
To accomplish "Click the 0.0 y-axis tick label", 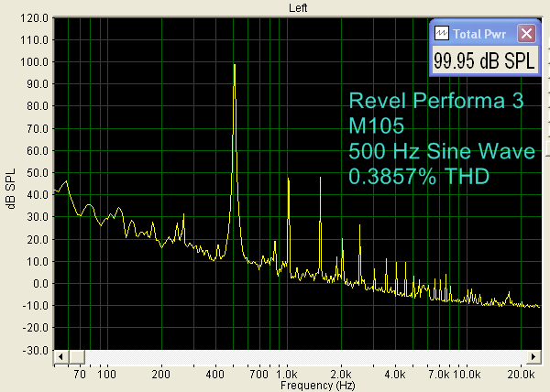I will pyautogui.click(x=40, y=283).
